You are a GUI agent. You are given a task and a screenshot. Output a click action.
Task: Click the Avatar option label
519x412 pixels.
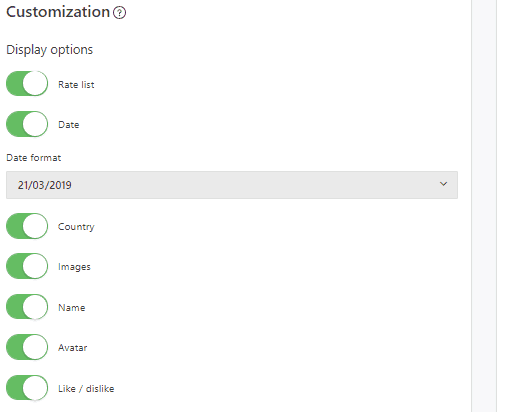point(73,348)
